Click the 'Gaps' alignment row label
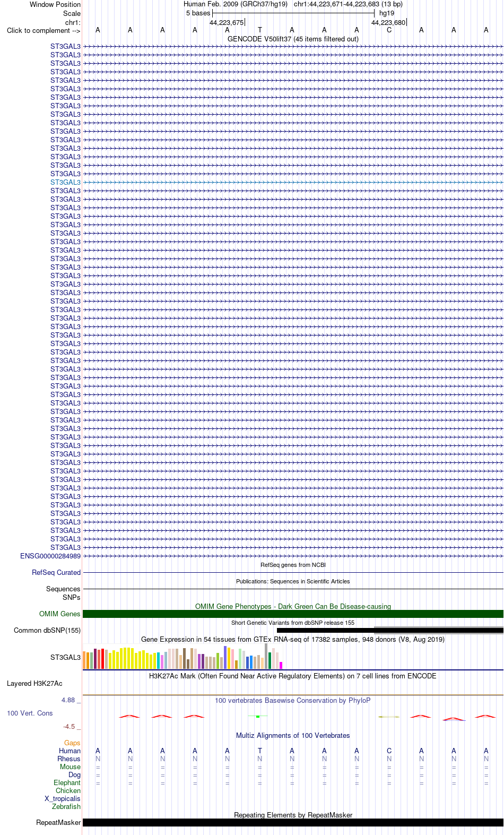The image size is (504, 835). pos(72,743)
